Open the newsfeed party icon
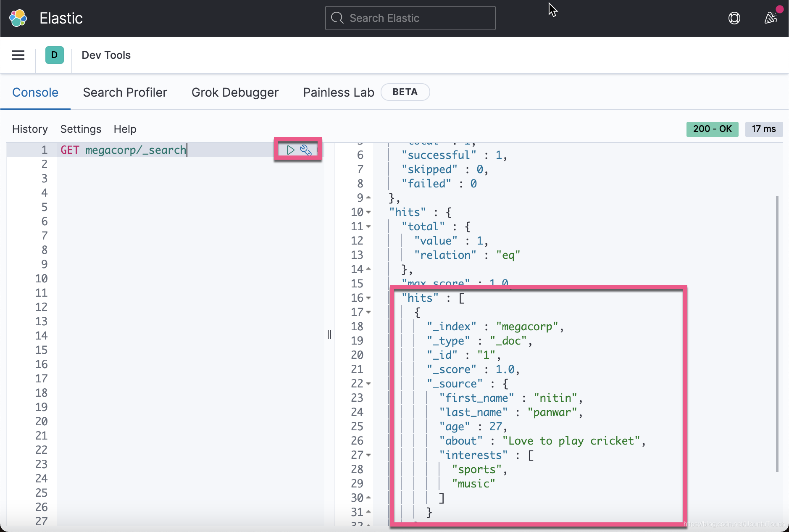The width and height of the screenshot is (789, 532). 771,18
